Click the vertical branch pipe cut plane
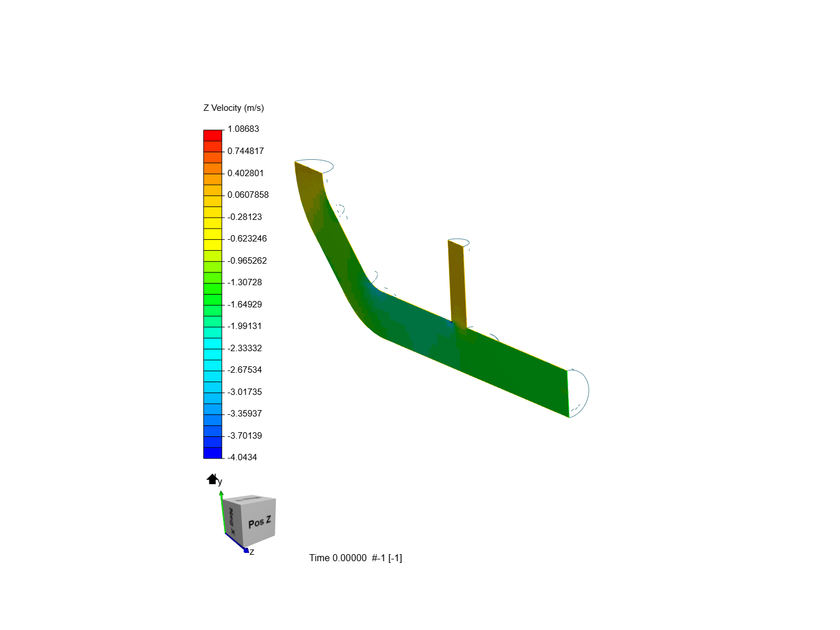The image size is (840, 630). [457, 284]
